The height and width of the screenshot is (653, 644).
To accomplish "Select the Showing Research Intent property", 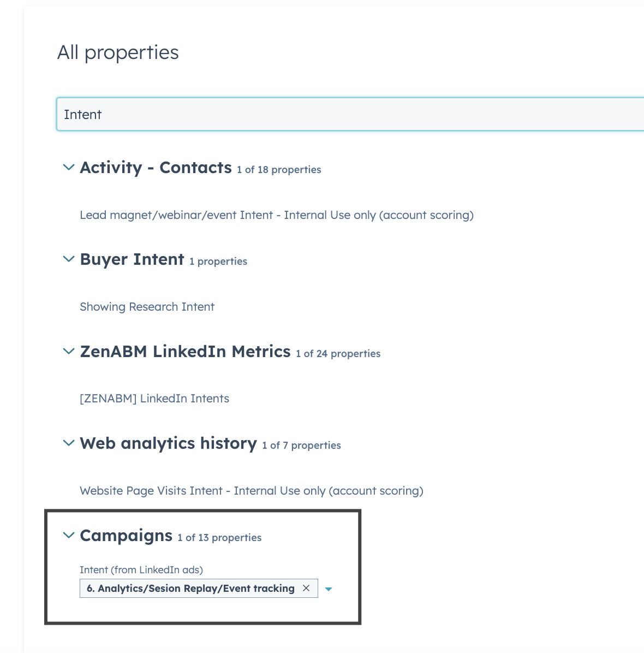I will point(147,307).
